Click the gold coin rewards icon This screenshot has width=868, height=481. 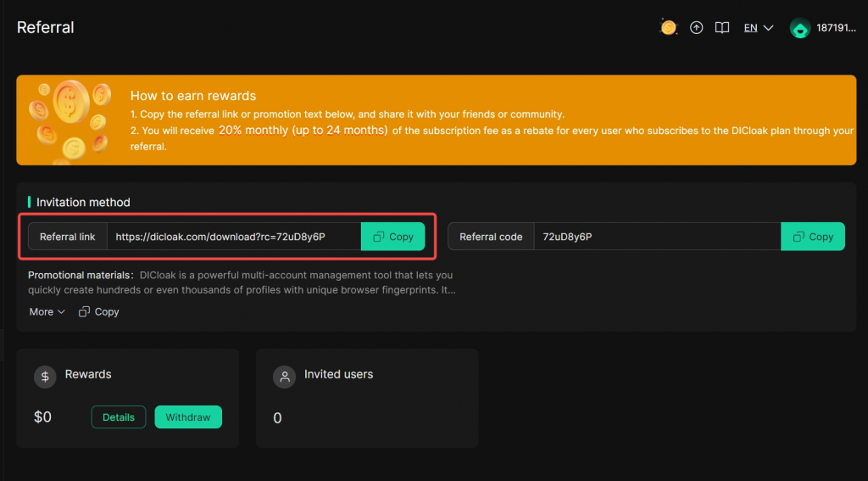[x=668, y=28]
